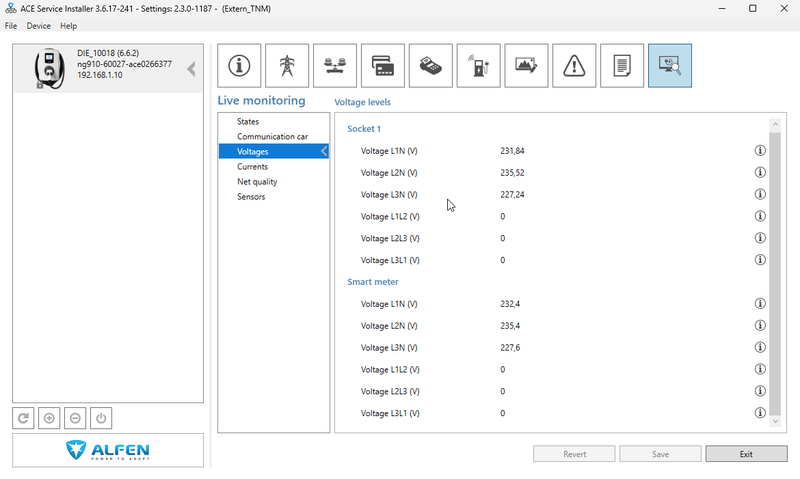Select the Live monitoring magnifier icon
The width and height of the screenshot is (800, 479).
click(670, 66)
